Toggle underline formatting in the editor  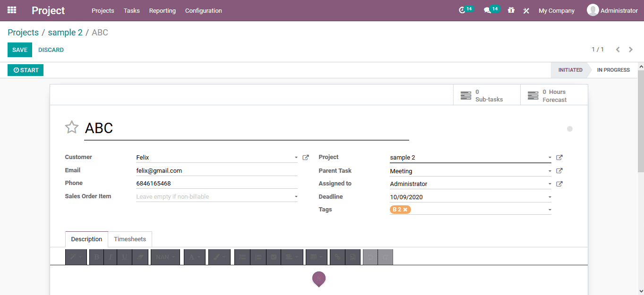(124, 257)
